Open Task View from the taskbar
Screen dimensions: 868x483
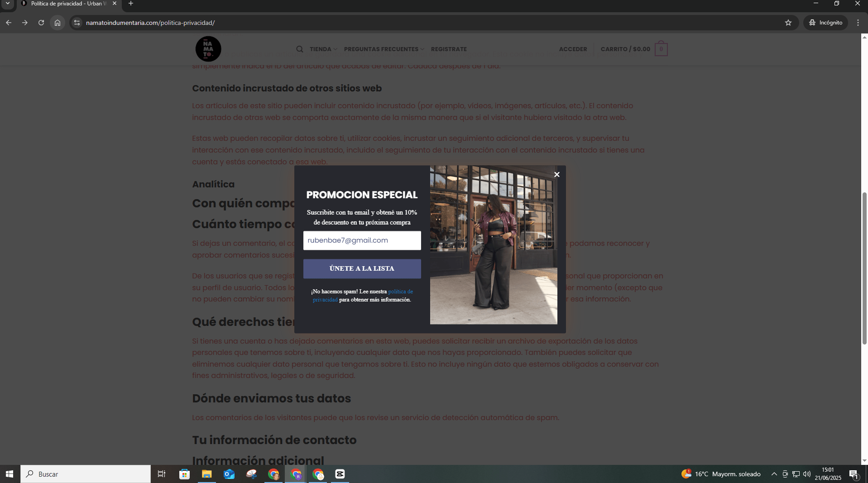point(162,474)
